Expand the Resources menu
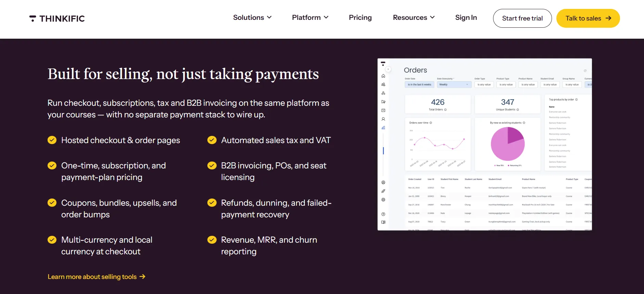Screen dimensions: 644x294 tap(414, 17)
